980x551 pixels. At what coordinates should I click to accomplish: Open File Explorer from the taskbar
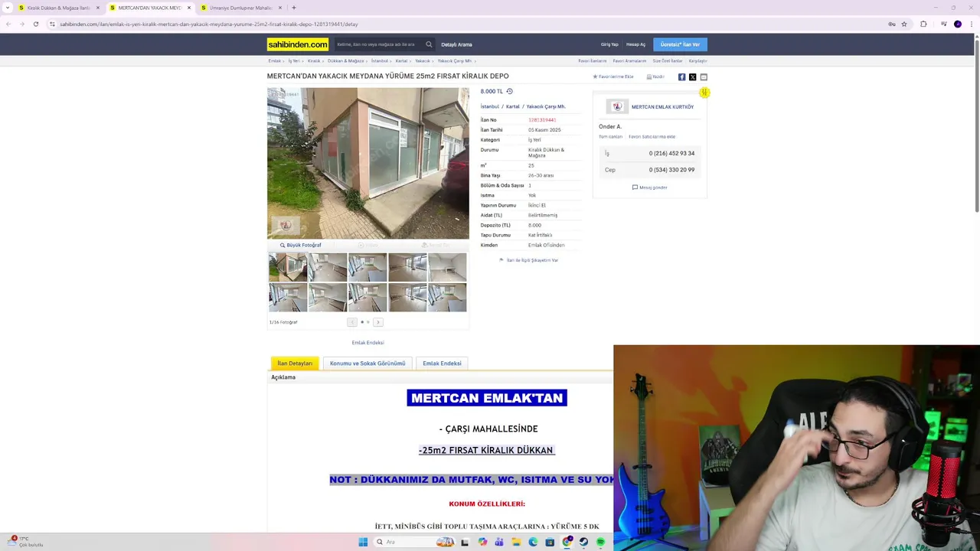(x=516, y=542)
